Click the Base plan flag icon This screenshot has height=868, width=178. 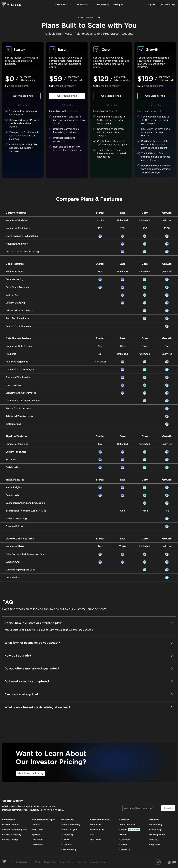(x=52, y=49)
